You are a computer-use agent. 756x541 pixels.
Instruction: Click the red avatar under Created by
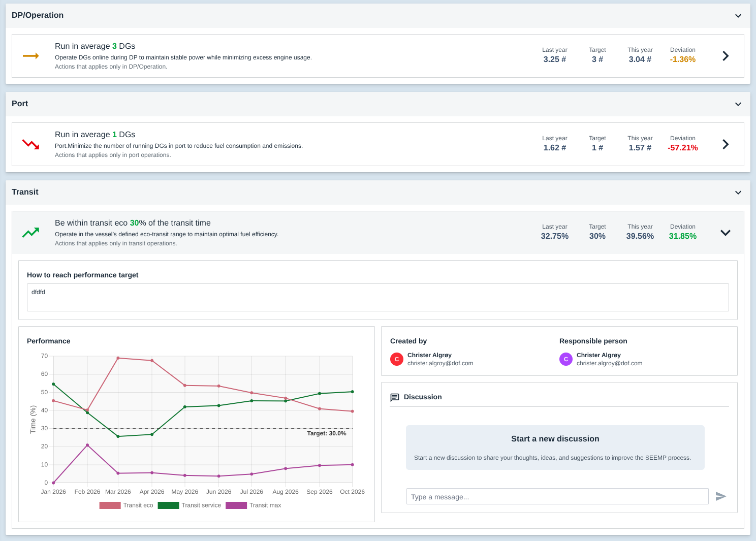(x=397, y=359)
